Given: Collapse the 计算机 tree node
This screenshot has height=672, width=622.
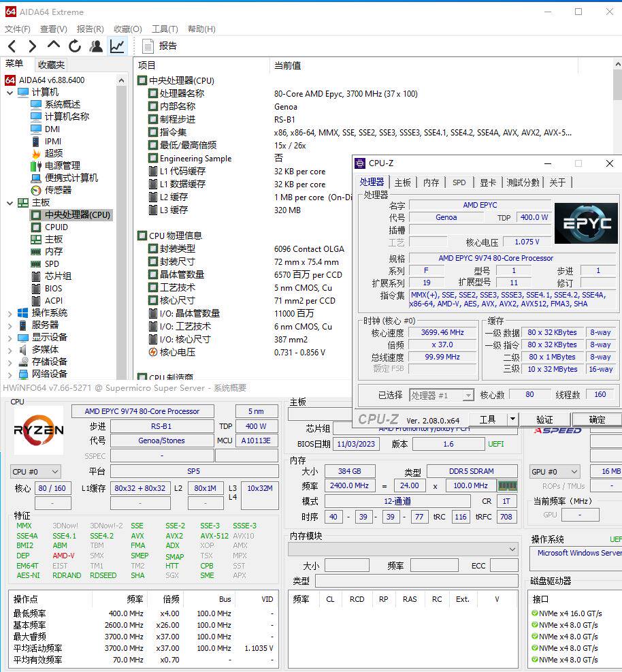Looking at the screenshot, I should (x=10, y=93).
